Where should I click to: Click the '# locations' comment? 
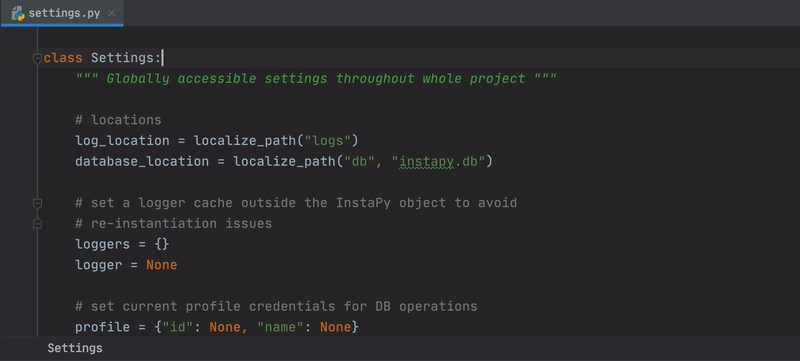point(118,120)
